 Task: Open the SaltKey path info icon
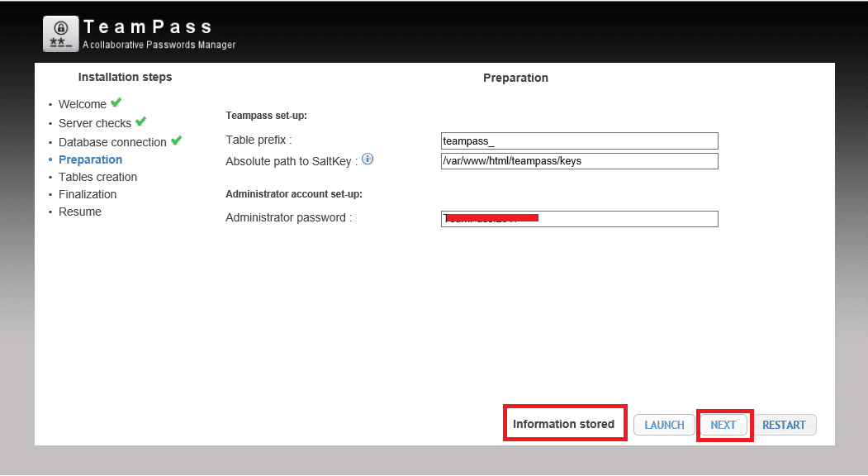(368, 159)
